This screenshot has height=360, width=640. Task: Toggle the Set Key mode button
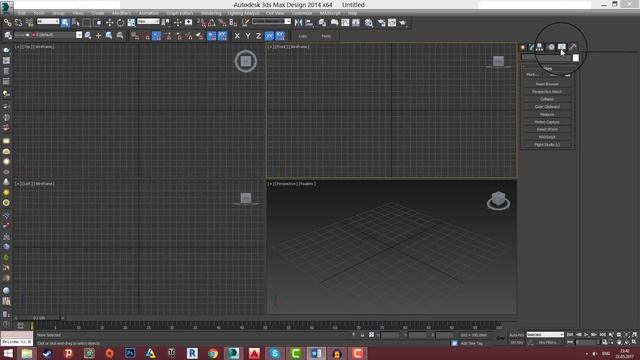coord(517,342)
